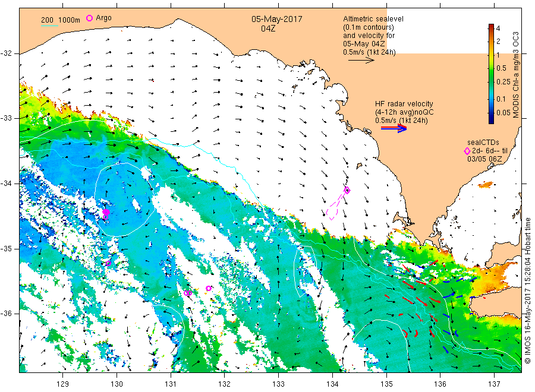Click the longitude label 129
The height and width of the screenshot is (392, 535).
pyautogui.click(x=63, y=384)
